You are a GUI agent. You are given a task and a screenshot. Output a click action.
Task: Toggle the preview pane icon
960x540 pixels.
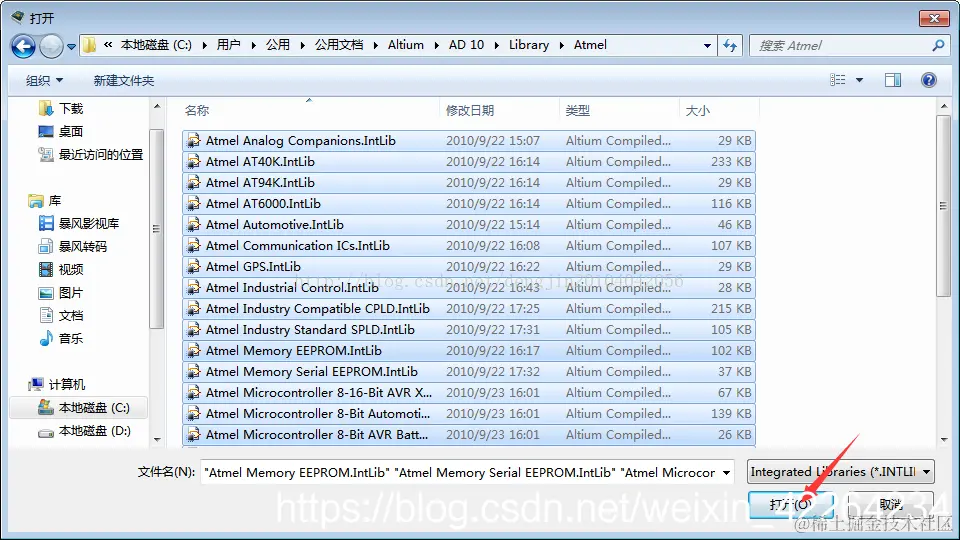pyautogui.click(x=893, y=80)
